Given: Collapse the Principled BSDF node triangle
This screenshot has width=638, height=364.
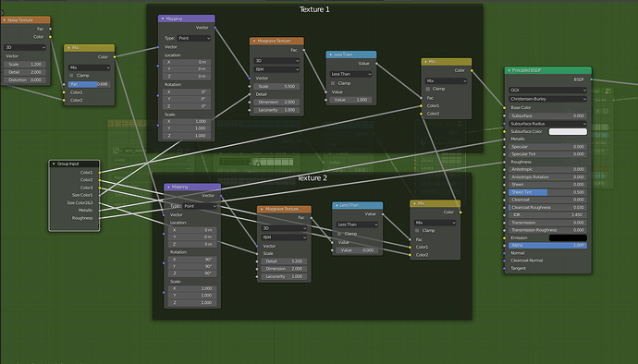Looking at the screenshot, I should (x=509, y=70).
